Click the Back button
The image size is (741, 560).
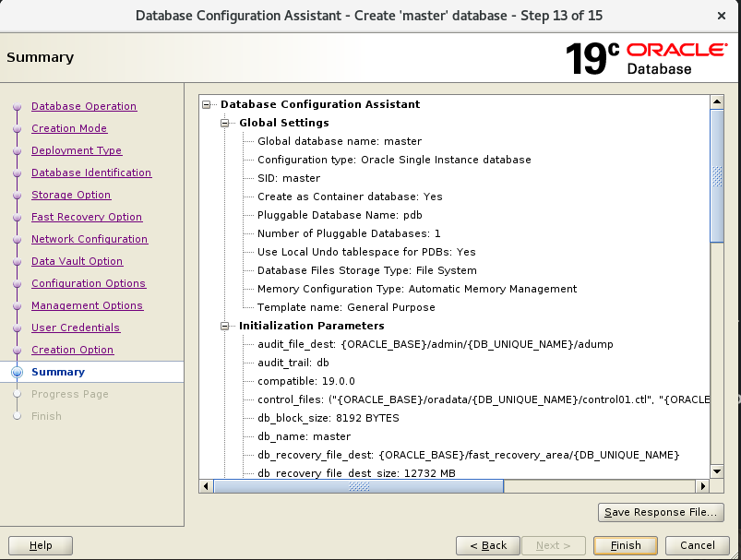tap(488, 545)
